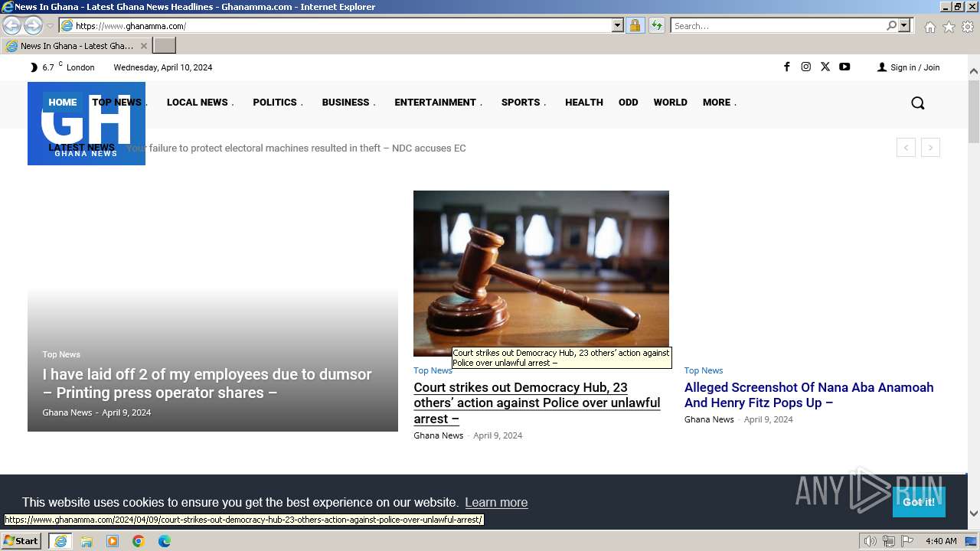Open 'Alleged Screenshot Of Nana Aba Anamoah' article
Screen dimensions: 980x551
809,395
